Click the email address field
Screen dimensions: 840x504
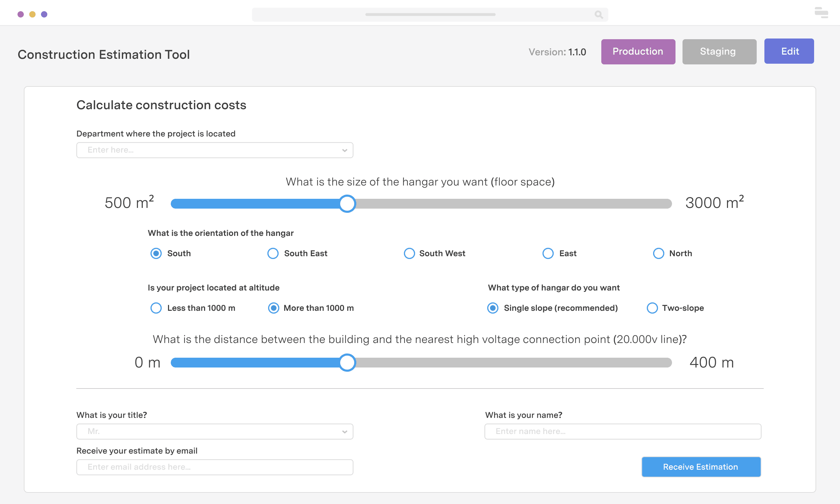[215, 467]
